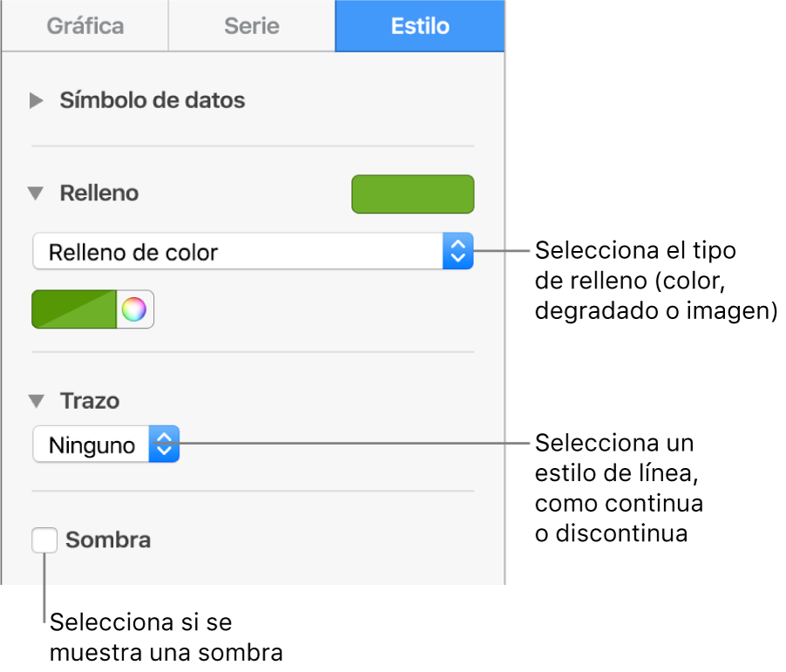Click the green fill preview beside Relleno
Viewport: 786px width, 672px height.
pyautogui.click(x=412, y=194)
